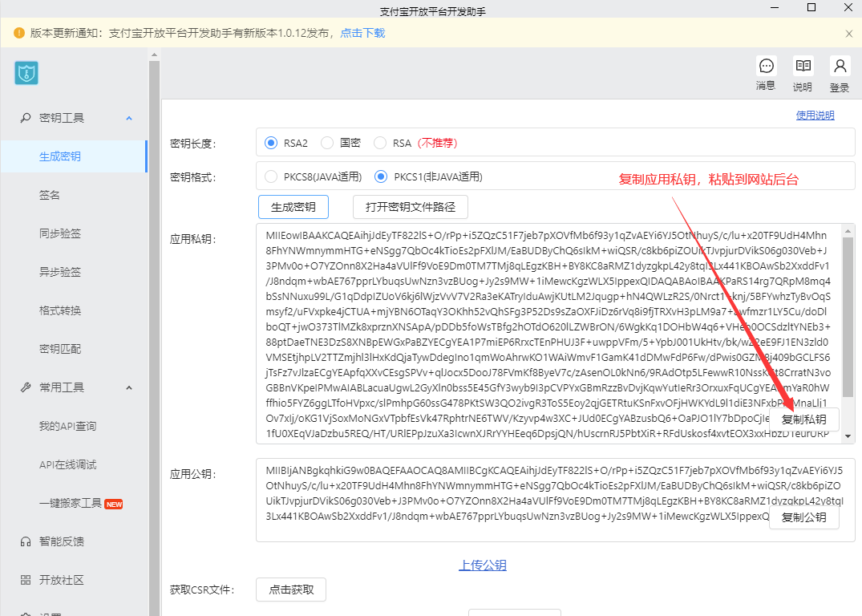This screenshot has height=616, width=862.
Task: Click the blue shield app logo
Action: (x=26, y=73)
